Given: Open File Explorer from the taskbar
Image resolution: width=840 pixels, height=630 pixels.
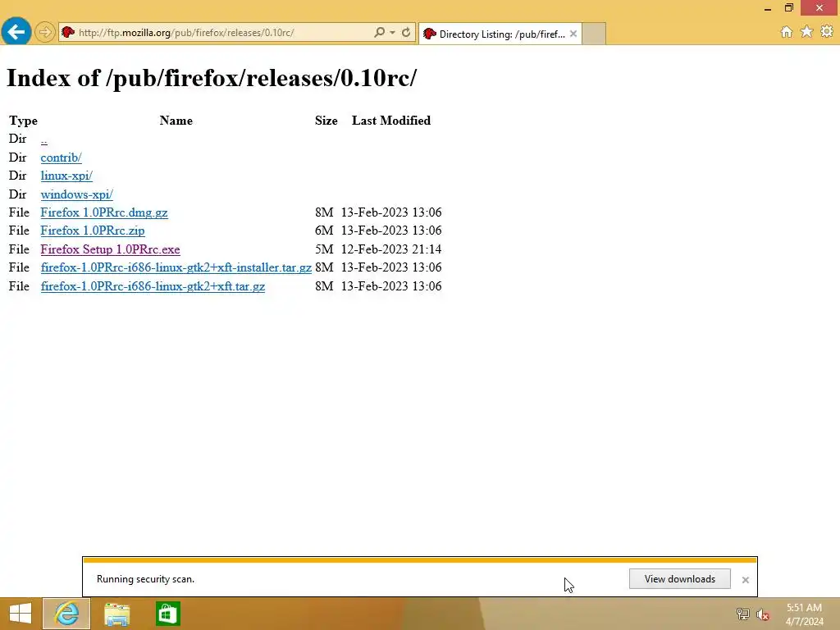Looking at the screenshot, I should click(116, 614).
